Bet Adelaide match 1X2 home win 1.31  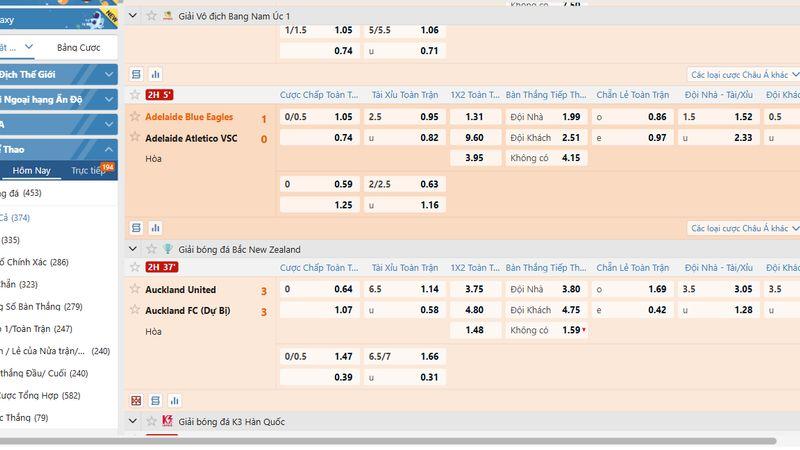pos(475,117)
